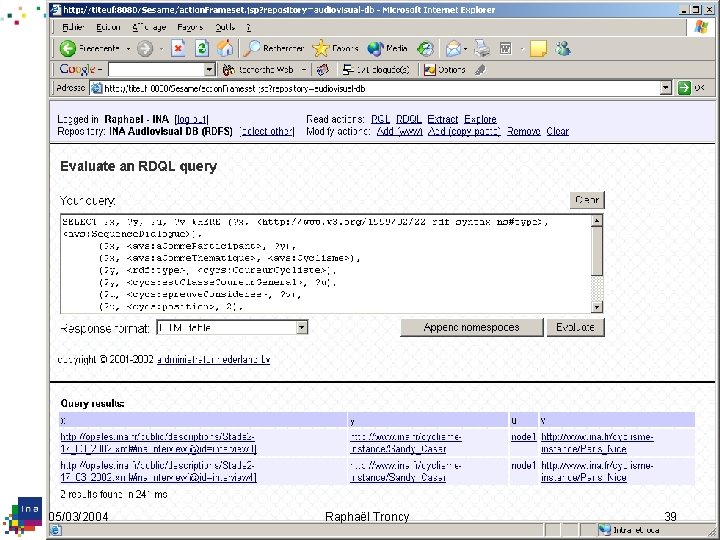Click the status bar page icon
720x540 pixels.
pyautogui.click(x=56, y=530)
